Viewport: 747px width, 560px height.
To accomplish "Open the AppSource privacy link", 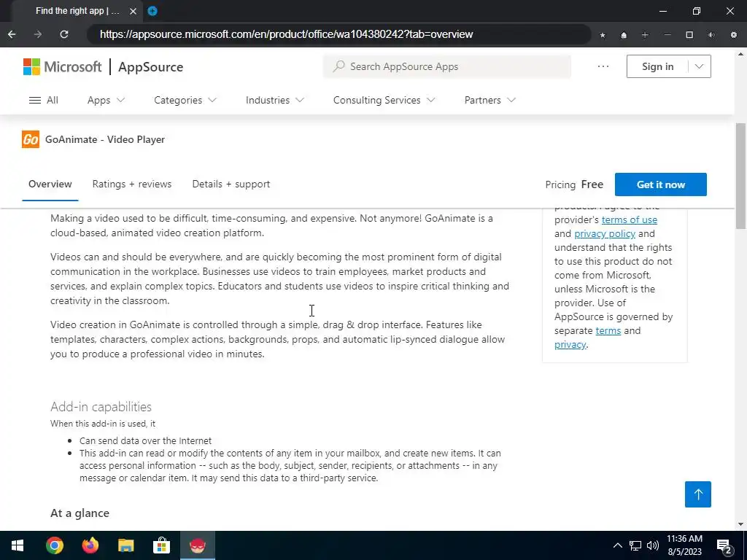I will coord(570,344).
